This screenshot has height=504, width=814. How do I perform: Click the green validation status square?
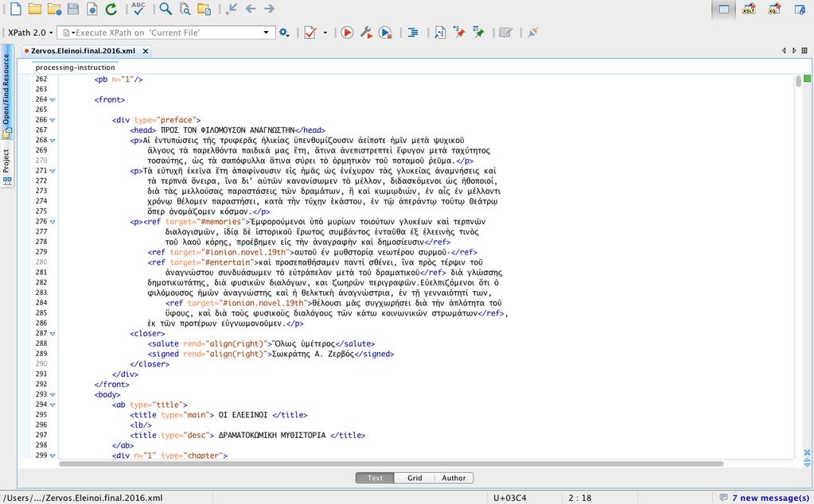click(808, 78)
